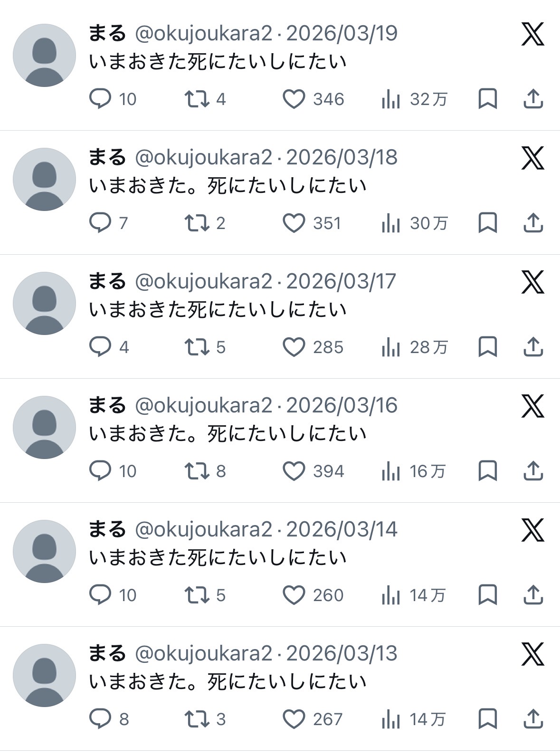This screenshot has height=756, width=560.
Task: Open the @okujoukara2 handle on the 2026/03/18 post
Action: 204,158
